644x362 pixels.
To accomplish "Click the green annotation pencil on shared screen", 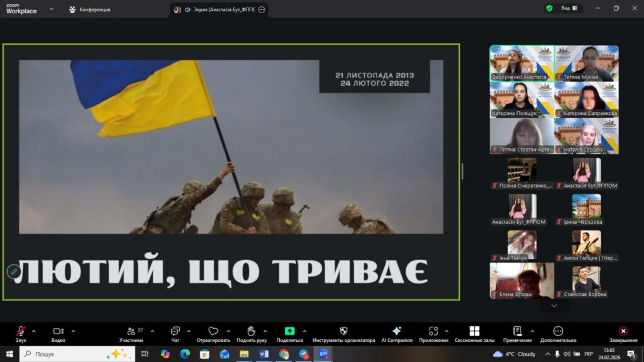I will tap(13, 271).
